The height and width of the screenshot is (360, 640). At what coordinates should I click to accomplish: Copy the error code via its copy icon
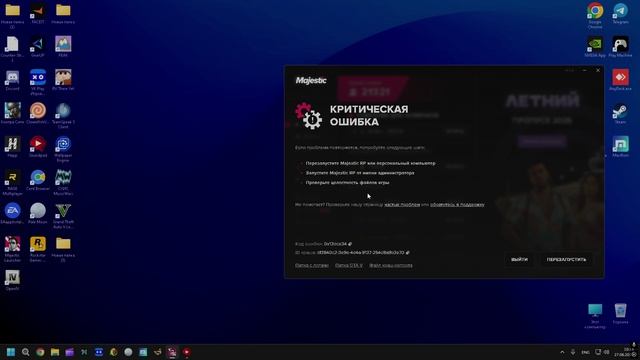[350, 244]
